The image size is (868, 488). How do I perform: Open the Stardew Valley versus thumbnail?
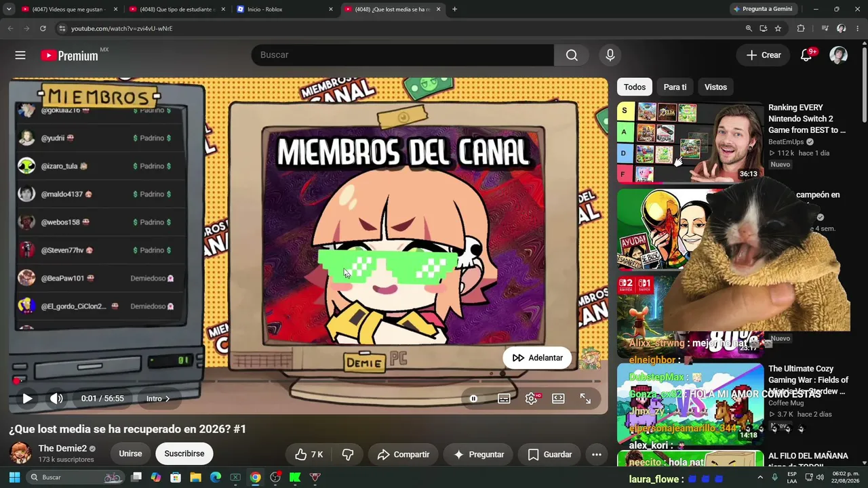690,404
